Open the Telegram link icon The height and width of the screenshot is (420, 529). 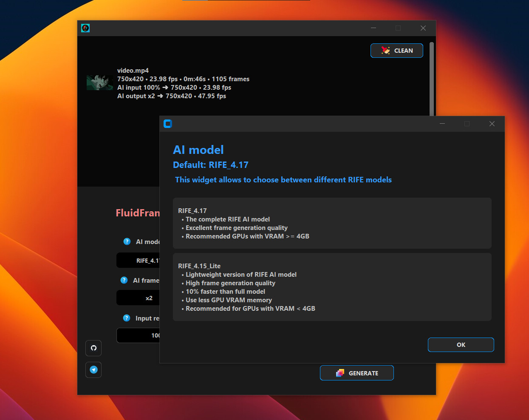[93, 370]
